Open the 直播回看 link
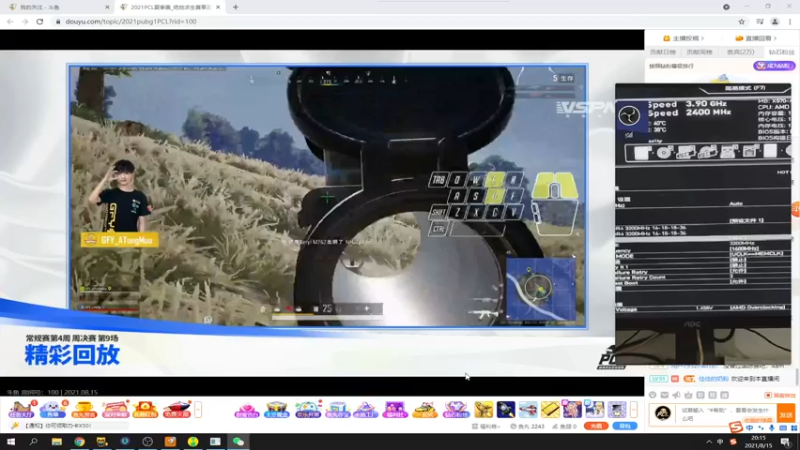The width and height of the screenshot is (800, 450). point(756,38)
